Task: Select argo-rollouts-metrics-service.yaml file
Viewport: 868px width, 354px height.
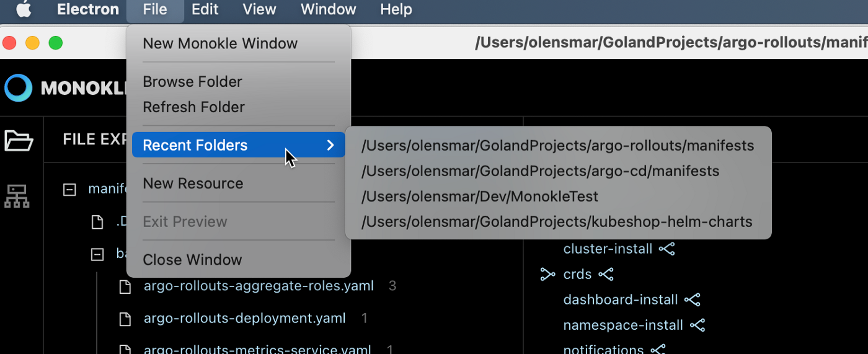Action: point(257,349)
